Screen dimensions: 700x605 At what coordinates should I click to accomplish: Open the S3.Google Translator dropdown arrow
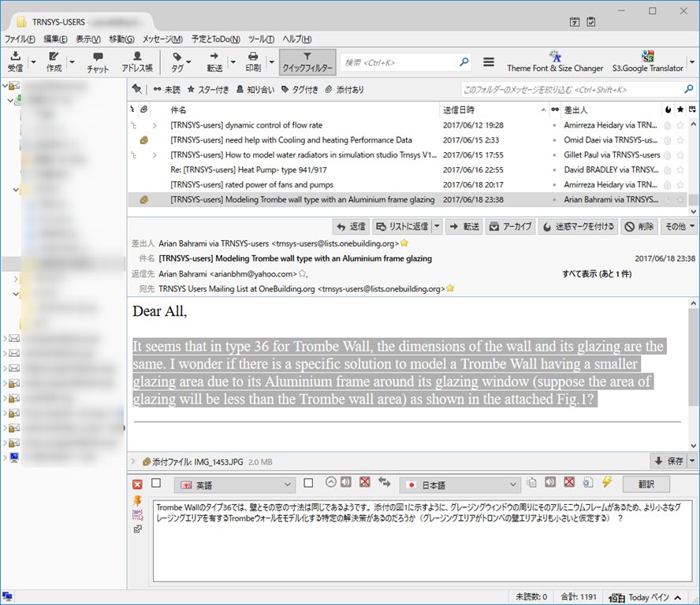[x=692, y=61]
